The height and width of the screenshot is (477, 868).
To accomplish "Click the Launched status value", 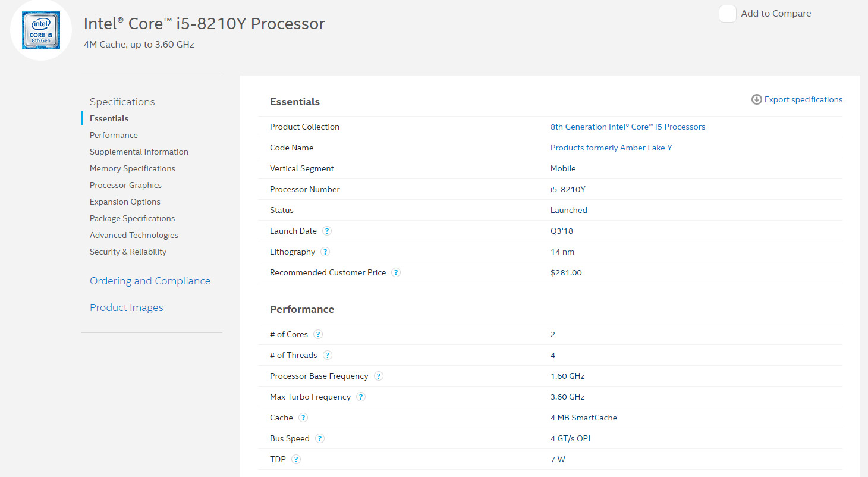I will (x=569, y=210).
